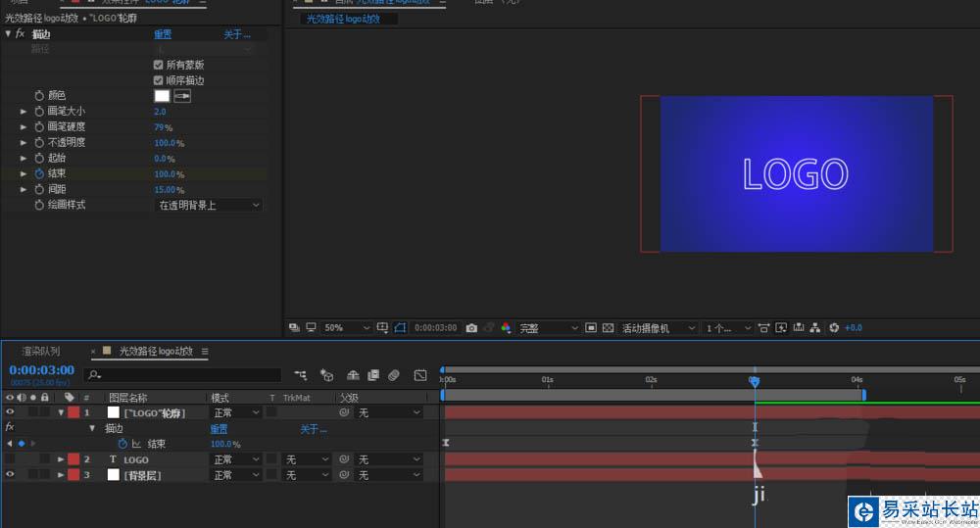Toggle timeline 结束 property stopwatch
980x528 pixels.
[122, 444]
